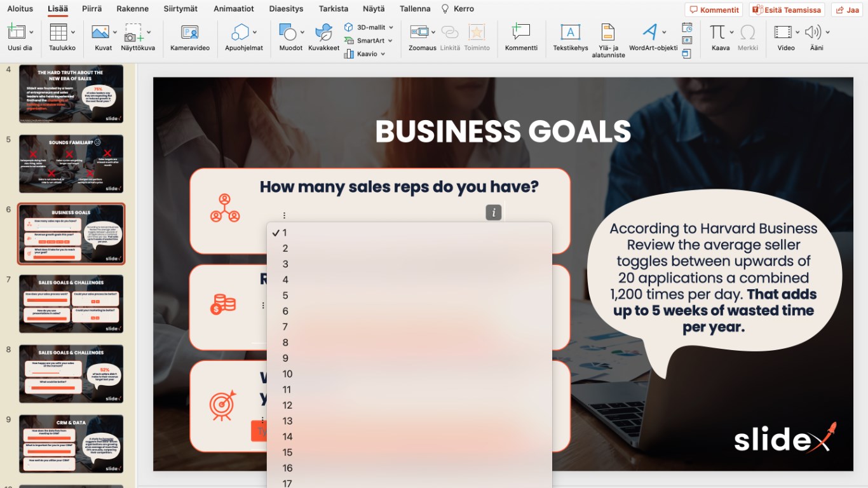Viewport: 868px width, 488px height.
Task: Click the Zoomaus zoom icon
Action: [x=419, y=32]
